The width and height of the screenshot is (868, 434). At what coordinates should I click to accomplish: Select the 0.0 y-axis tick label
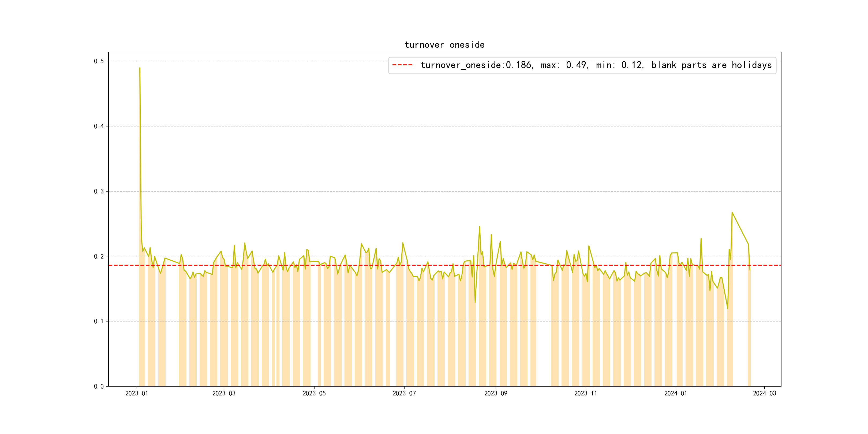pos(99,387)
